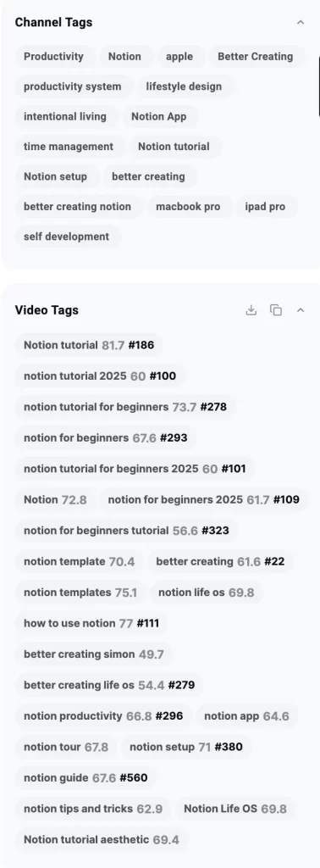Click the macbook pro tag
The image size is (320, 868).
(x=188, y=207)
